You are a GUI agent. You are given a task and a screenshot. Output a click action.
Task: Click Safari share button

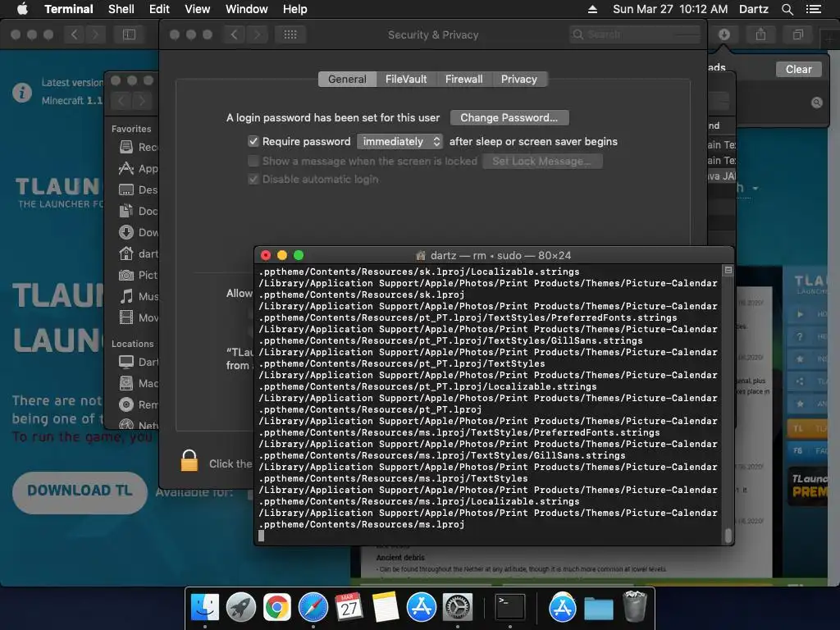click(760, 34)
